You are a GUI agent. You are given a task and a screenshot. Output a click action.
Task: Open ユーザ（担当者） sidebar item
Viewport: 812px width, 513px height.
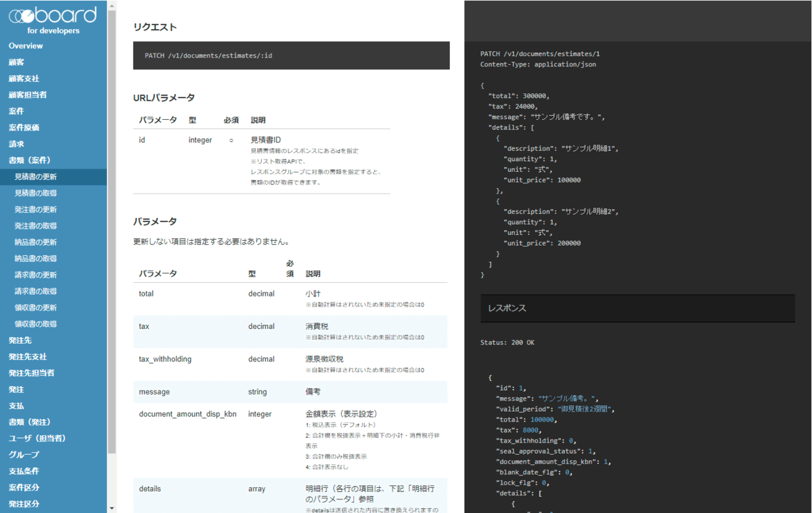(x=37, y=438)
